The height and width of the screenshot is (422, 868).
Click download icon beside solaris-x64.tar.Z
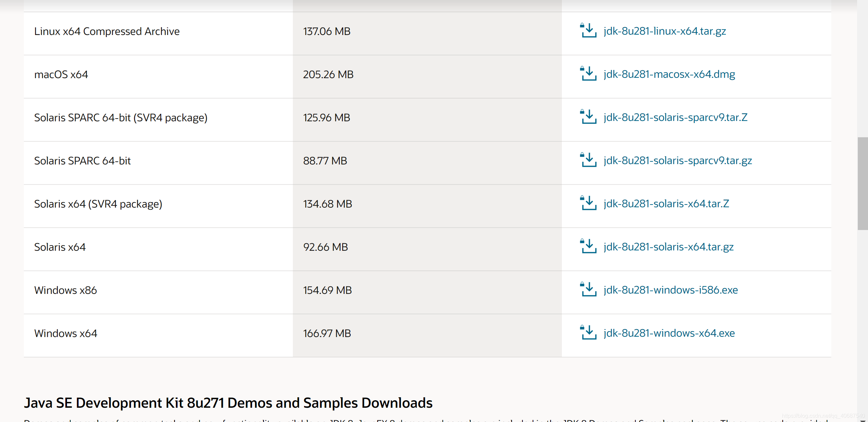click(588, 204)
